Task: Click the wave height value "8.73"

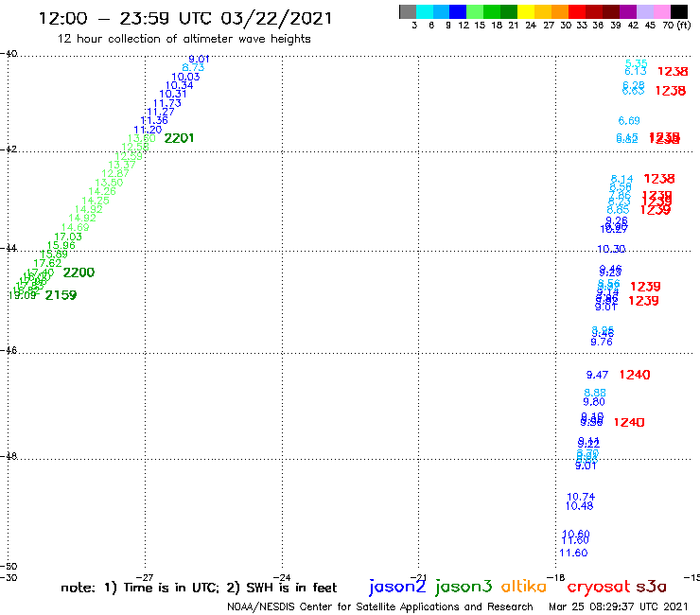Action: (193, 67)
